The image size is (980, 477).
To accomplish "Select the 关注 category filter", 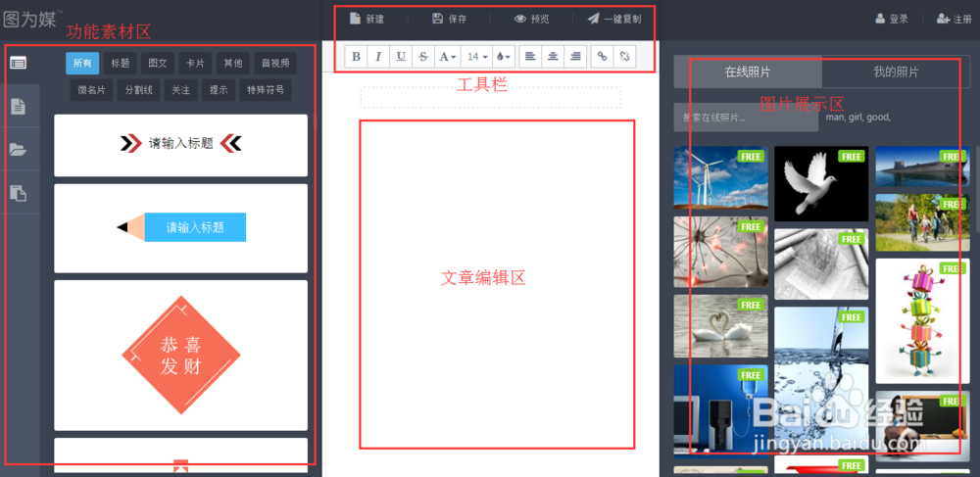I will tap(181, 90).
